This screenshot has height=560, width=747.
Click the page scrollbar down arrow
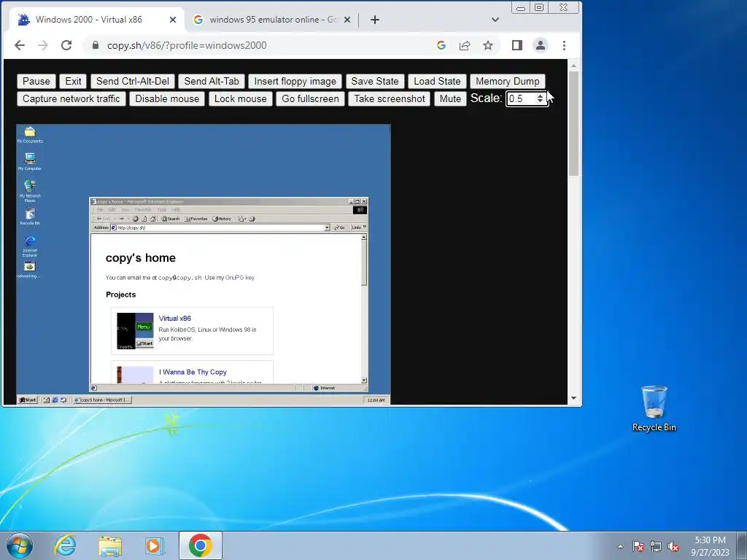573,398
